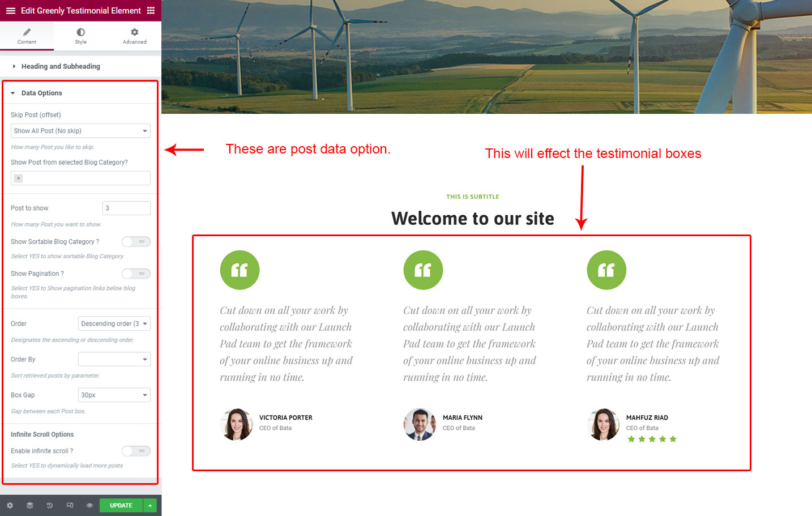Open the Box Gap dropdown
The image size is (812, 516).
[x=114, y=395]
